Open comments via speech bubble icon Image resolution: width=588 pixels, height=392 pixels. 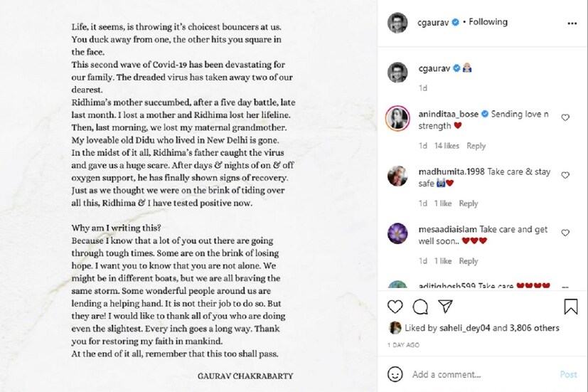click(420, 307)
